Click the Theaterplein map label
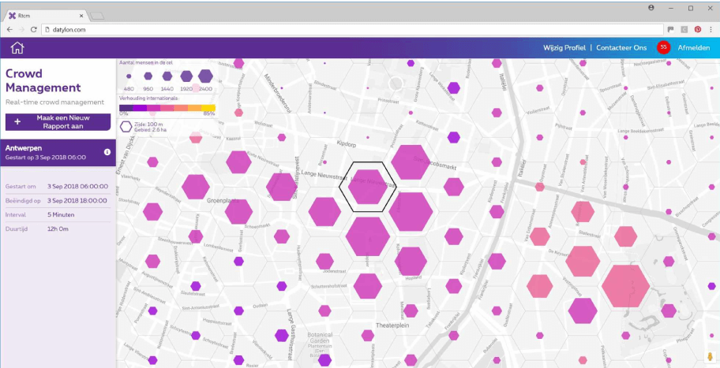The width and height of the screenshot is (720, 368). click(x=392, y=325)
